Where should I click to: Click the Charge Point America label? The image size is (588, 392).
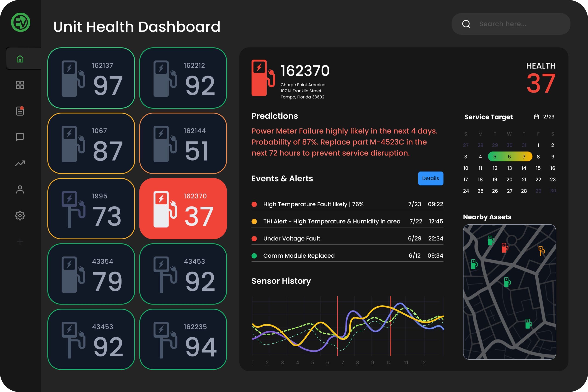point(303,85)
